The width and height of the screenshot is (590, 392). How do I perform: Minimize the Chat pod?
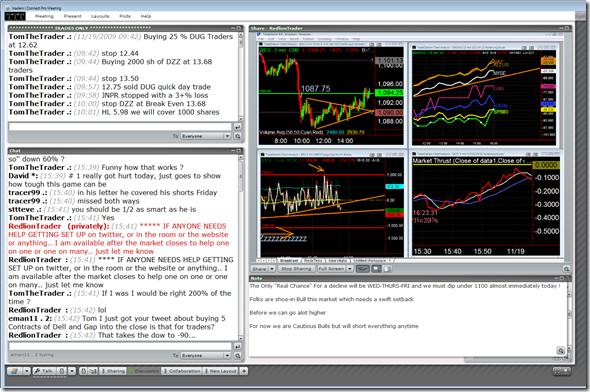click(x=233, y=150)
